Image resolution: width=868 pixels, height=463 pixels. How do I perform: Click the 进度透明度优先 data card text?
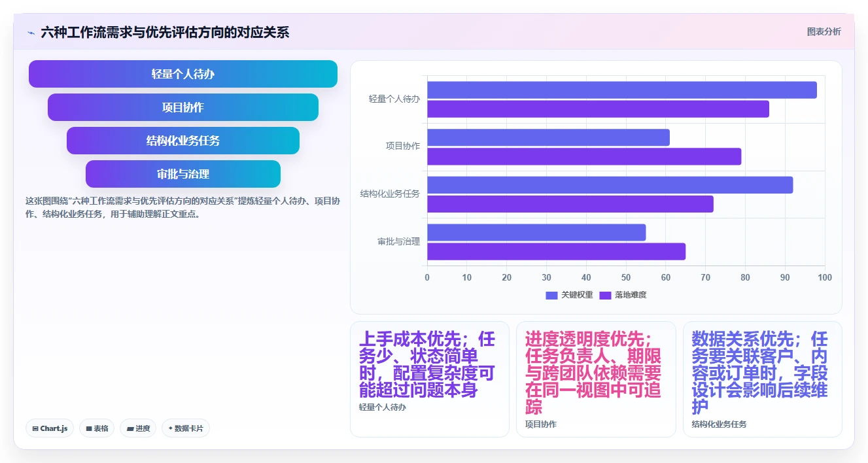pos(593,373)
